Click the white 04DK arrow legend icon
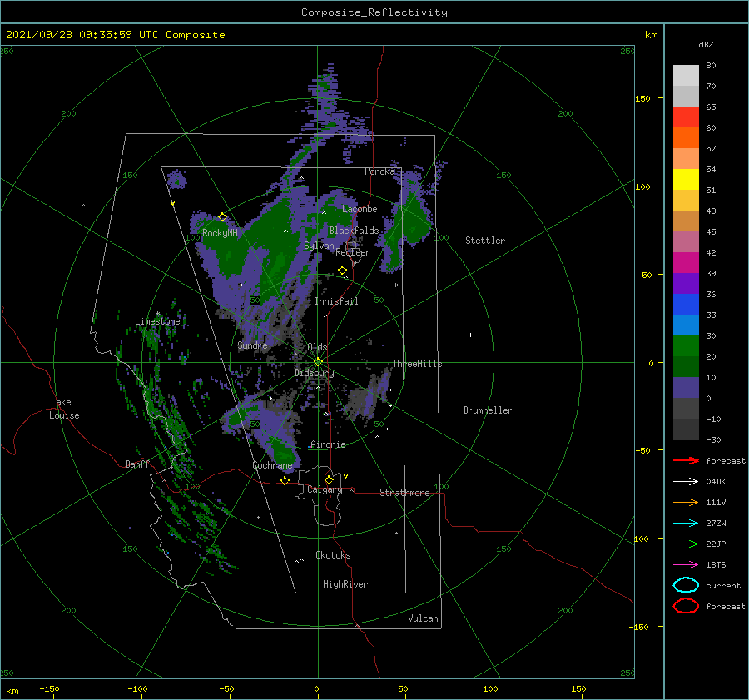749x700 pixels. pyautogui.click(x=686, y=482)
